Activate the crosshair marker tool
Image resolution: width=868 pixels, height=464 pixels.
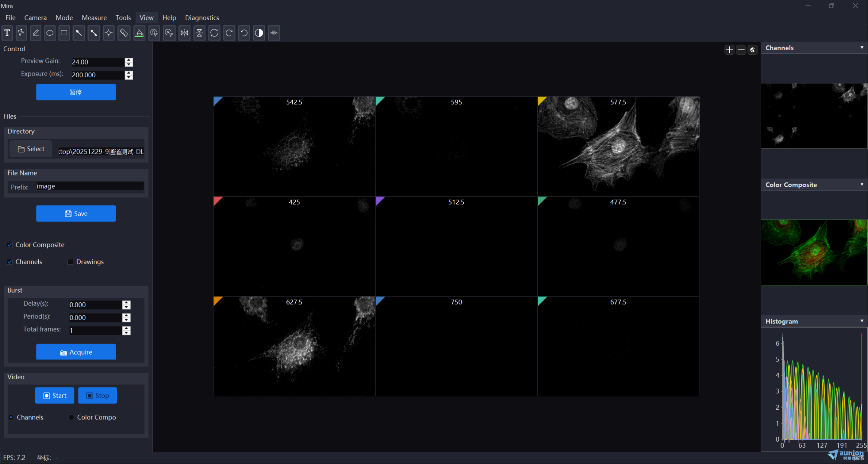coord(109,33)
